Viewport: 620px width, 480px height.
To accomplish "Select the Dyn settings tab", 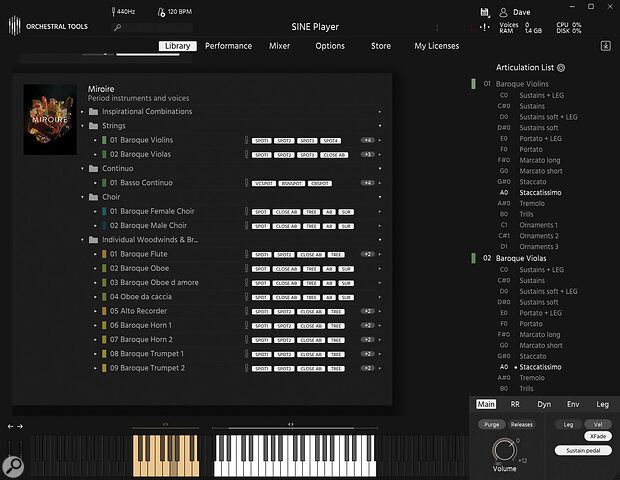I will click(x=544, y=404).
